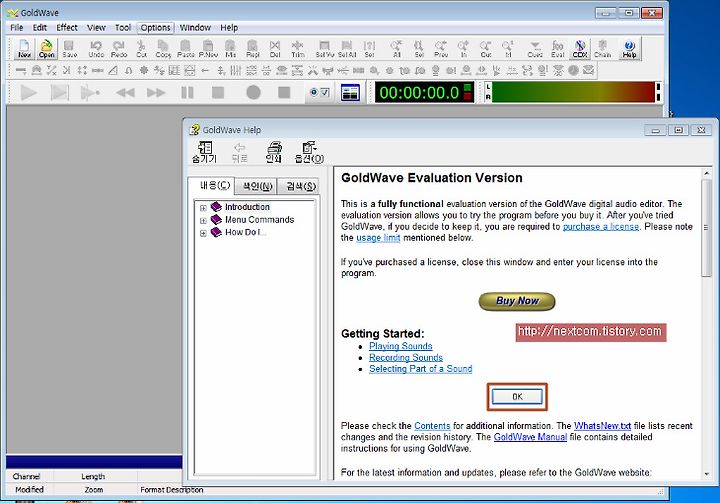Click the Buy Now button
Image resolution: width=720 pixels, height=503 pixels.
[517, 301]
